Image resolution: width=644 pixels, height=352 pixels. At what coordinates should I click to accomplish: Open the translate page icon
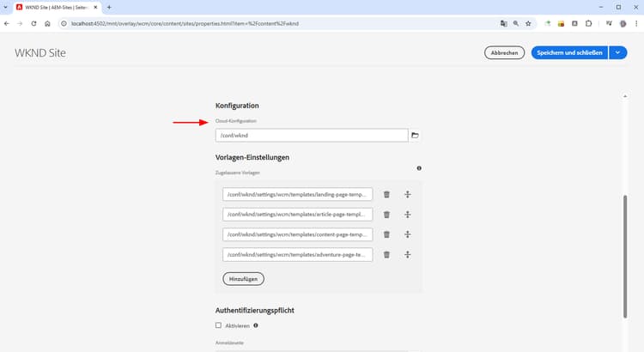pyautogui.click(x=503, y=24)
